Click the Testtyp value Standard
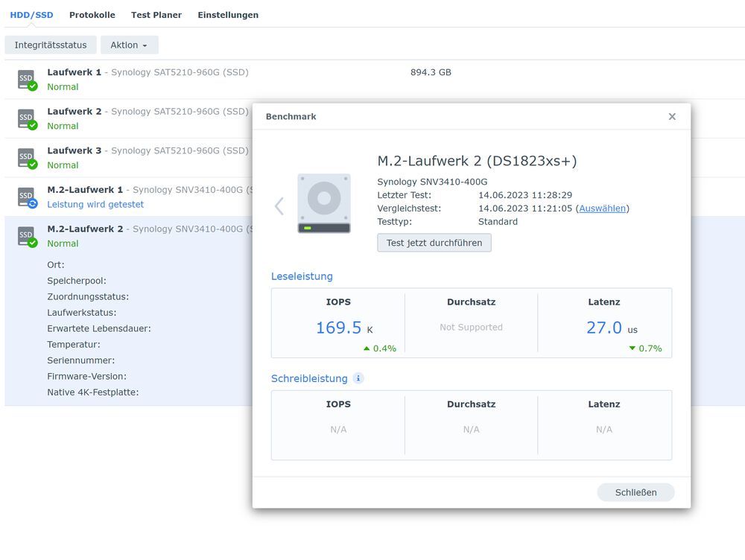745x560 pixels. coord(498,221)
